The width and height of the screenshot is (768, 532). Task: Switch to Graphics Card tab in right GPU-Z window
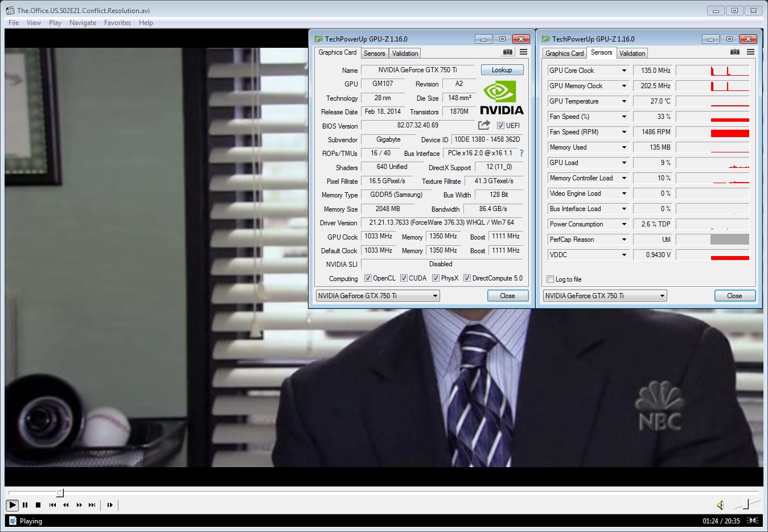coord(564,53)
